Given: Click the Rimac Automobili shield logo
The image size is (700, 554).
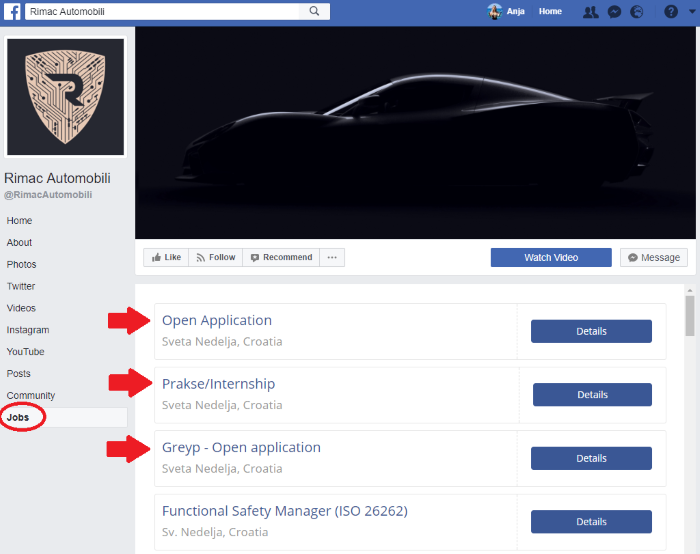Looking at the screenshot, I should (x=66, y=97).
